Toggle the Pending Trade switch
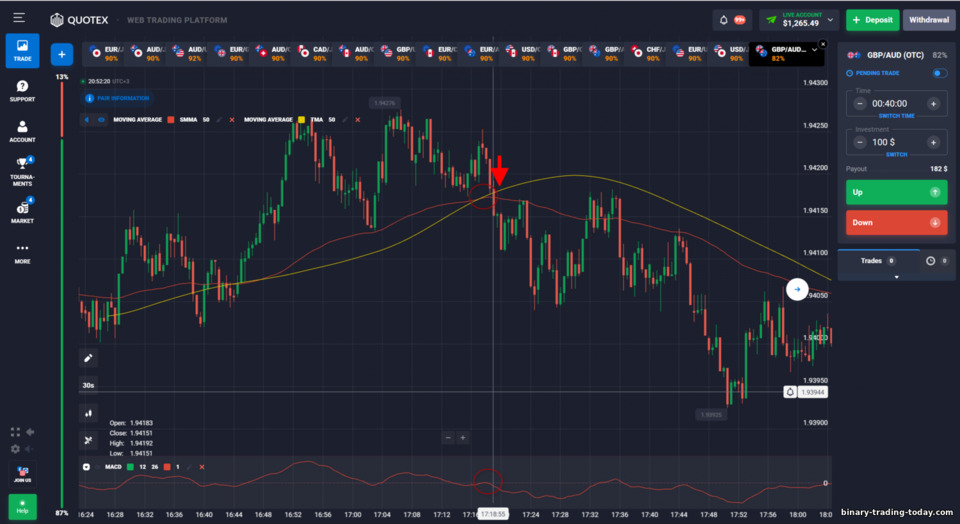The height and width of the screenshot is (524, 960). click(939, 73)
